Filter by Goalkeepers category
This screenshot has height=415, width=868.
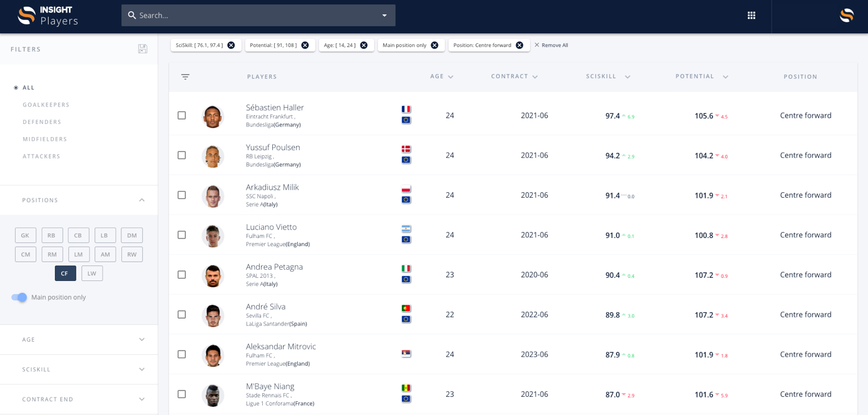point(46,105)
